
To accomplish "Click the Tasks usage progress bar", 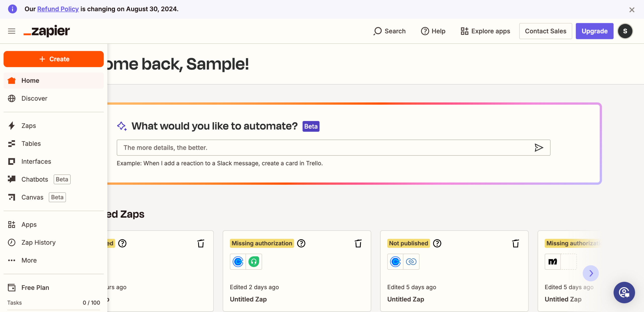I will [54, 310].
